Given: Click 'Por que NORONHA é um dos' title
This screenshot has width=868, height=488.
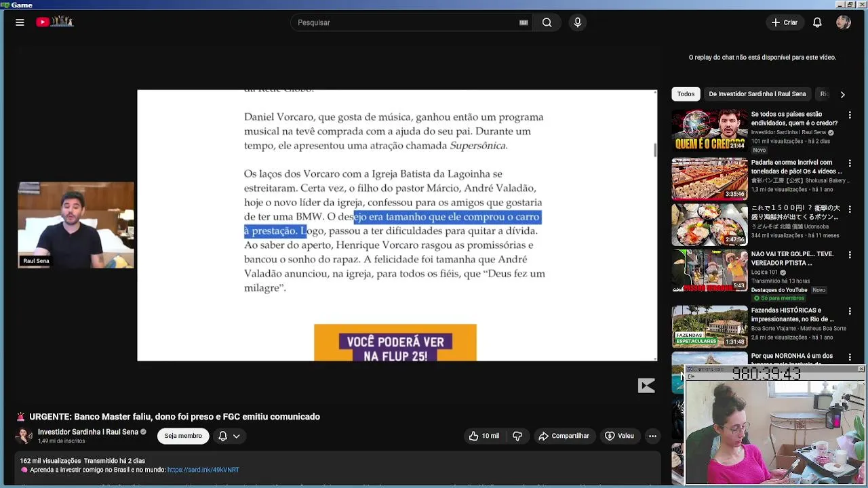Looking at the screenshot, I should click(x=791, y=356).
